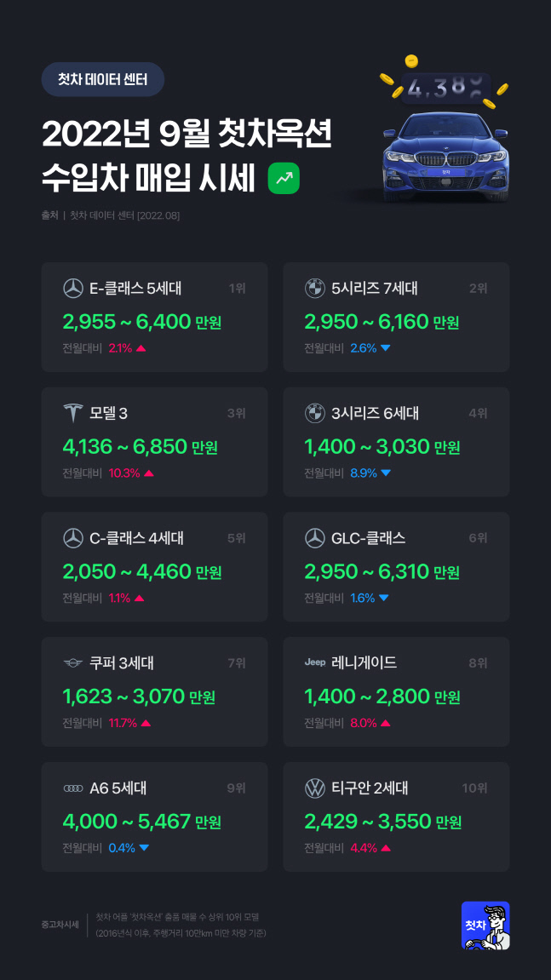
Task: Click the BMW logo beside 5시리즈 7세대
Action: click(315, 289)
